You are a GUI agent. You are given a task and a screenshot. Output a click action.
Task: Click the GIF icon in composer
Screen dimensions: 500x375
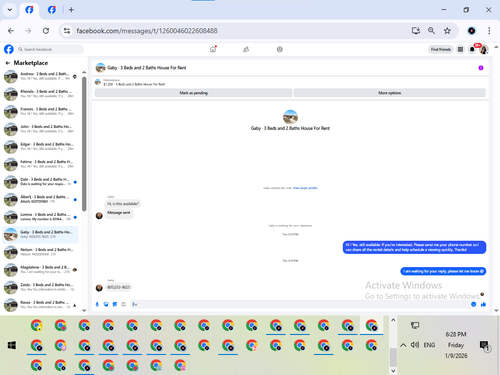[x=123, y=304]
